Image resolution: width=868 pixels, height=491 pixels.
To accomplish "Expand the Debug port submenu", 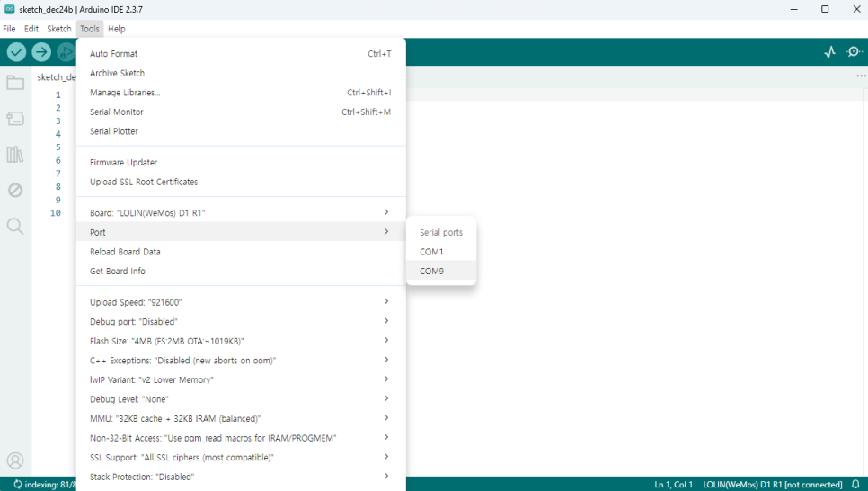I will [x=241, y=321].
